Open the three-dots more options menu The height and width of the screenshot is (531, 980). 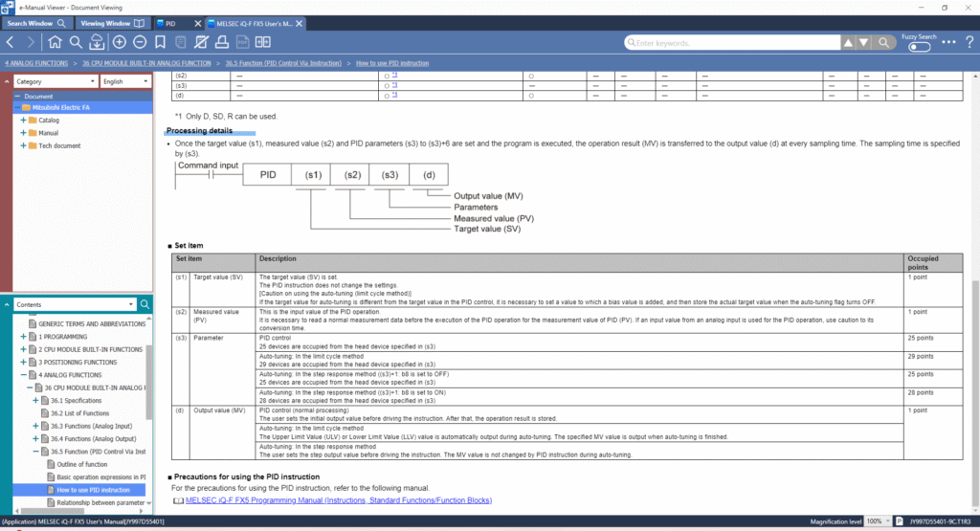pyautogui.click(x=948, y=42)
